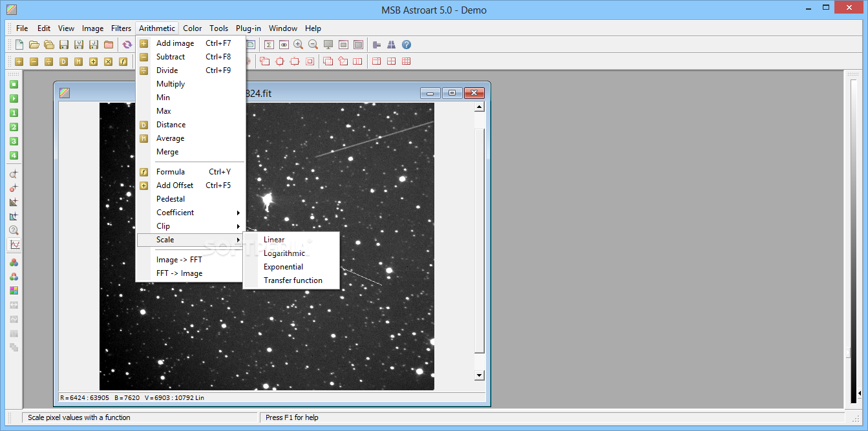Expand the Coefficient submenu arrow

[238, 213]
